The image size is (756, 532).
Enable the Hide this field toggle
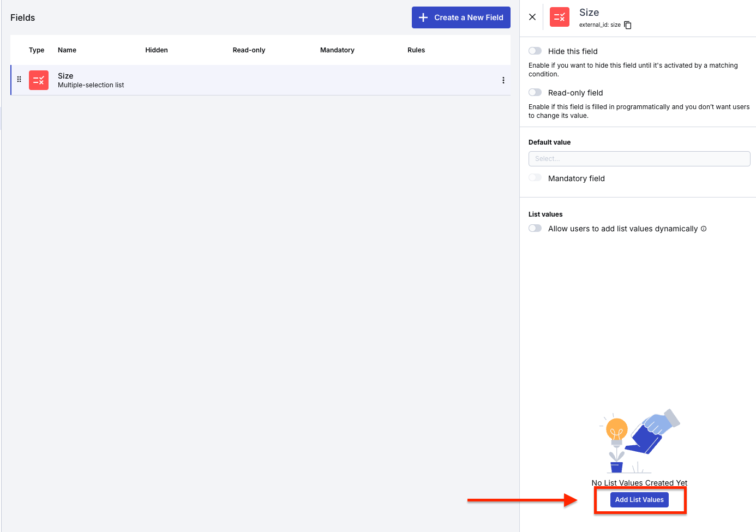(x=535, y=50)
